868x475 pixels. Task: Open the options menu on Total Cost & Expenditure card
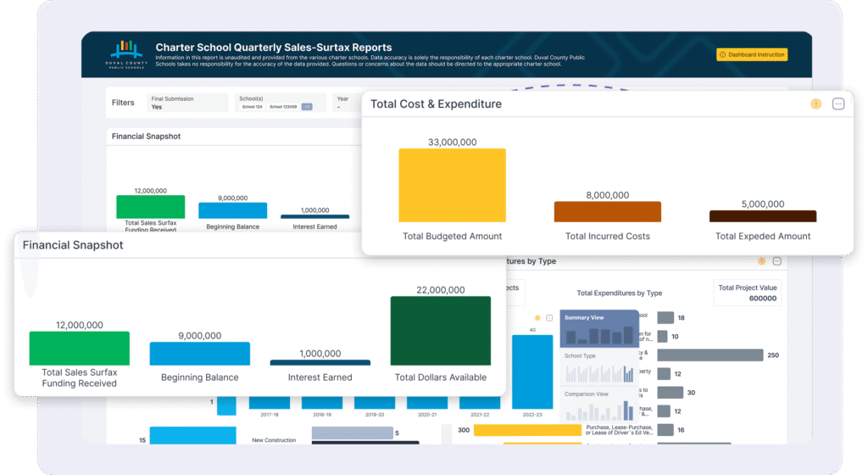(x=838, y=104)
